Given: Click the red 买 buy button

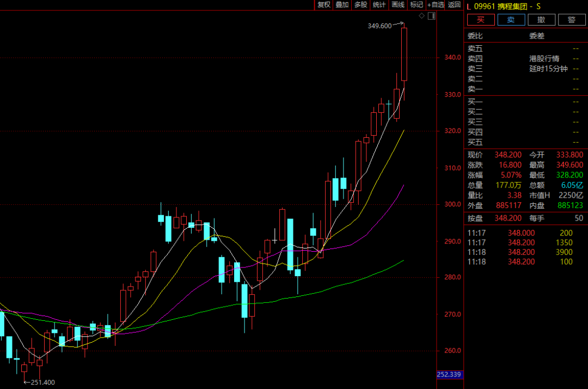Looking at the screenshot, I should [481, 20].
